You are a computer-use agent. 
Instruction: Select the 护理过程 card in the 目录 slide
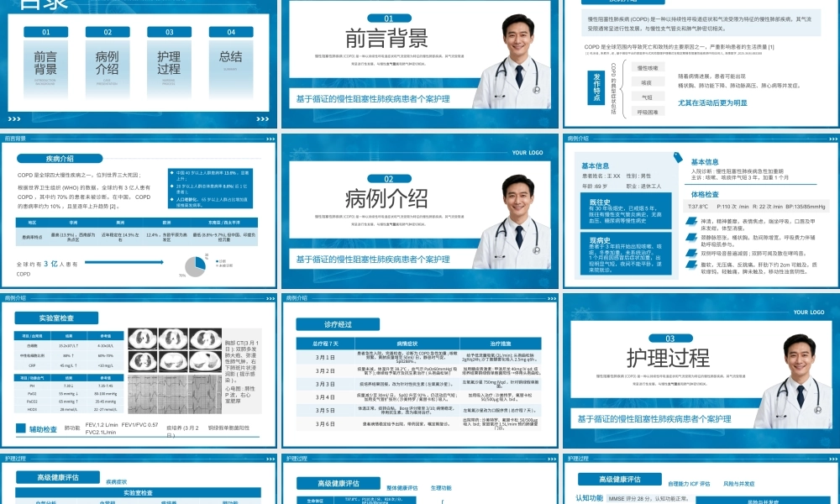pos(170,68)
